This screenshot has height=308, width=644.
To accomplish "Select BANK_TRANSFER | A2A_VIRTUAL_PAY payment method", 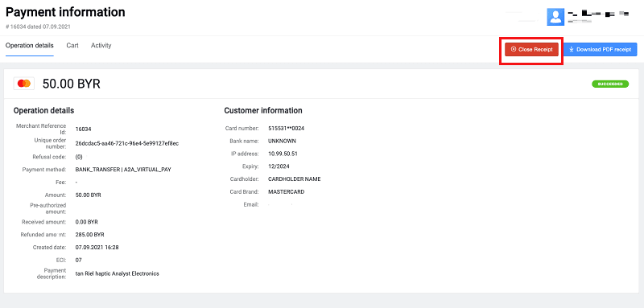I will 123,170.
